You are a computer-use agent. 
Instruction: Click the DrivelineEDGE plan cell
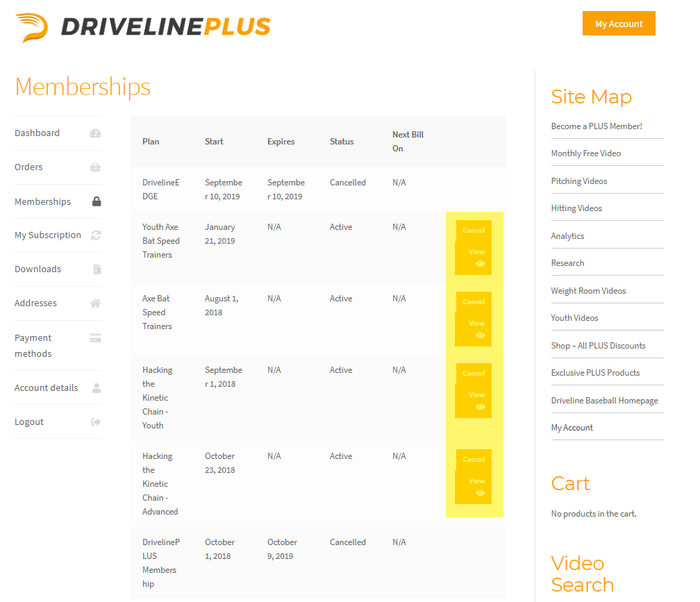pyautogui.click(x=160, y=190)
